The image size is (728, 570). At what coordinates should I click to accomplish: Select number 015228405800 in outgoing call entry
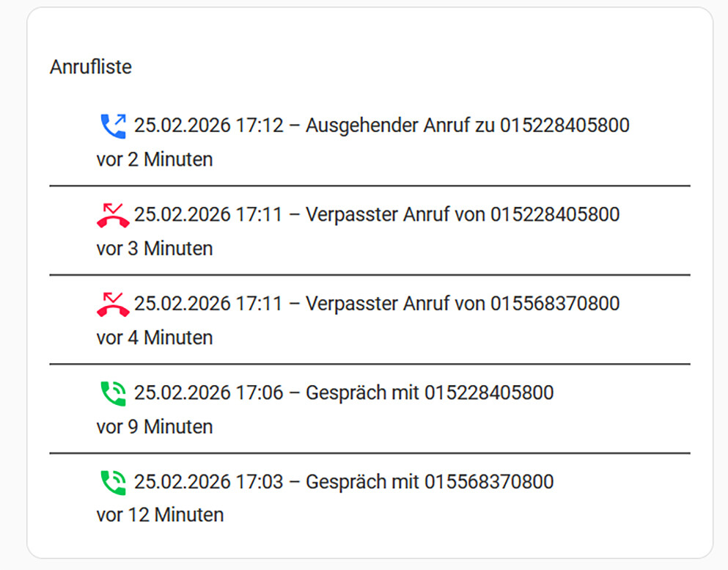click(x=565, y=125)
